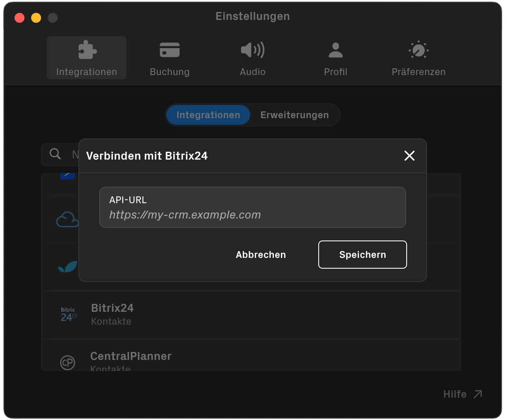Close the Verbinden mit Bitrix24 dialog

410,155
